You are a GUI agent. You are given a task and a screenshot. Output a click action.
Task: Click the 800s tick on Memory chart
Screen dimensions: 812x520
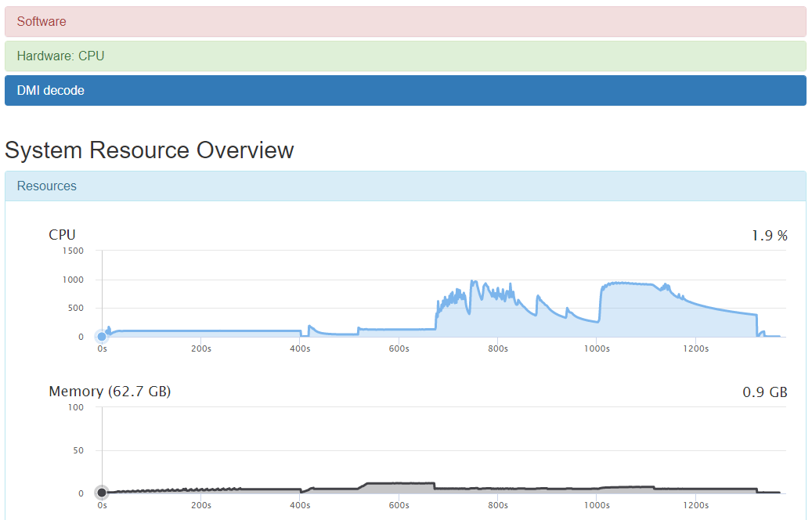point(498,506)
